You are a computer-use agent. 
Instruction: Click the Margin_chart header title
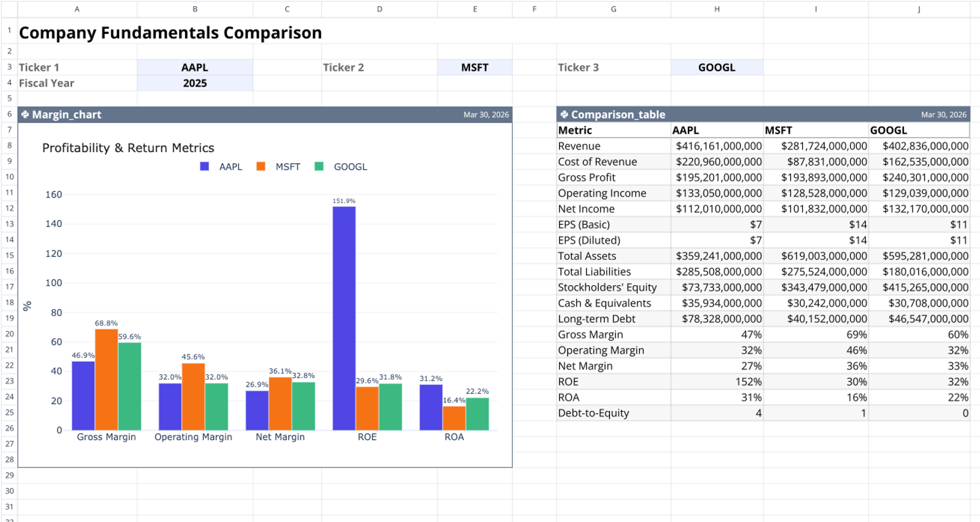point(67,115)
